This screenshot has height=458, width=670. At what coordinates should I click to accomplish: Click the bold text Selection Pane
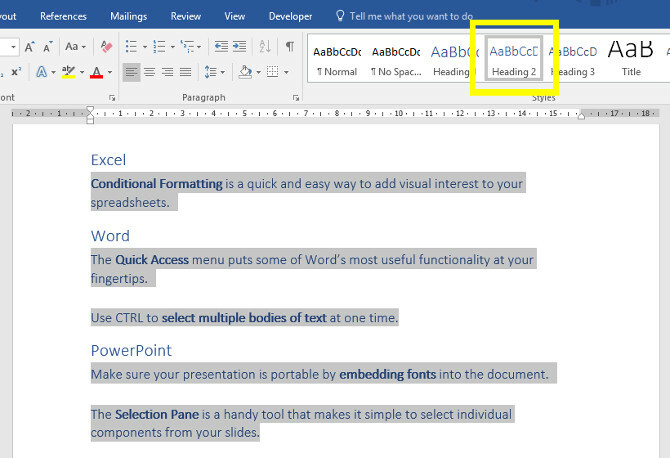(x=157, y=414)
